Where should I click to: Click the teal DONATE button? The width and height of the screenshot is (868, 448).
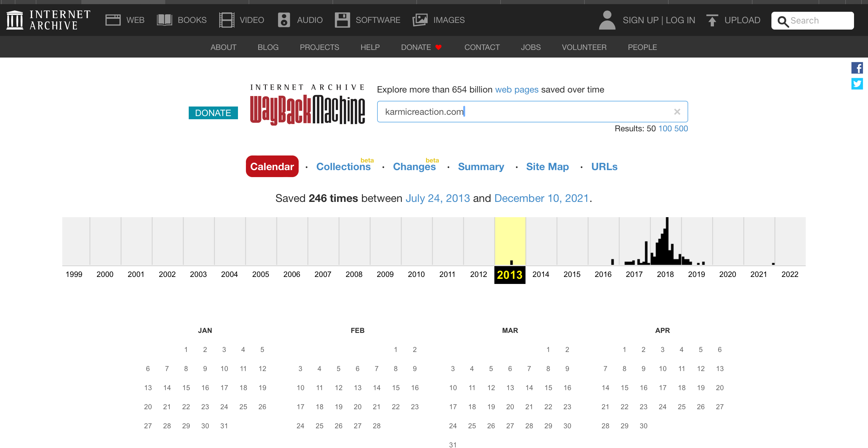pyautogui.click(x=213, y=113)
